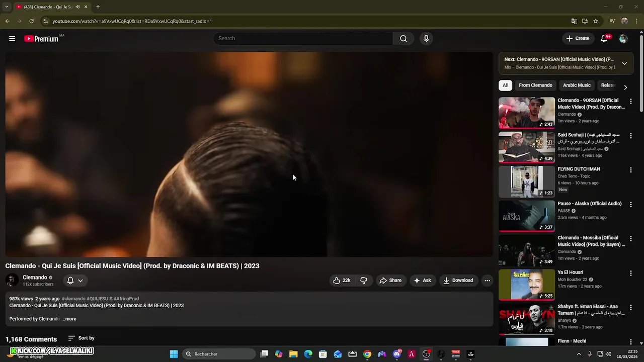The width and height of the screenshot is (644, 362).
Task: Bookmark this page with the star icon
Action: point(596,21)
